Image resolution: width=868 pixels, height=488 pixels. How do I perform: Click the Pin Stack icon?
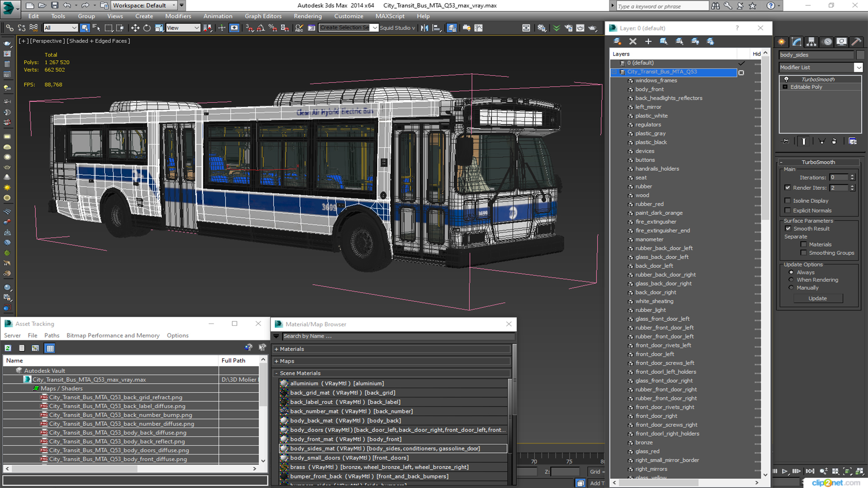(x=786, y=141)
